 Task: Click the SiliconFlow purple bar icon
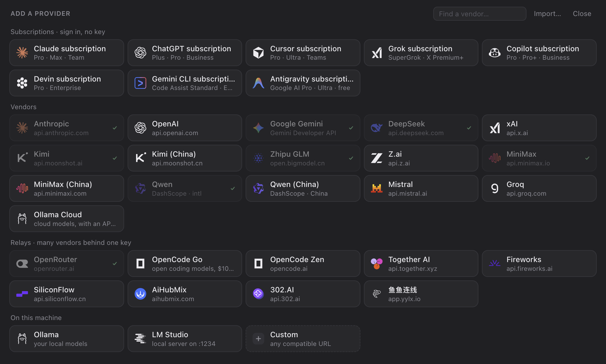click(x=22, y=294)
